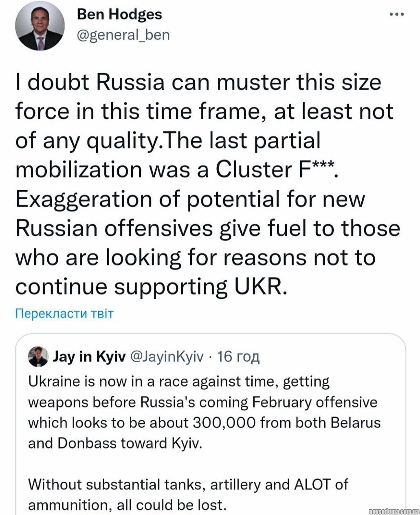This screenshot has width=420, height=515.
Task: Click the Ben Hodges display name
Action: (x=119, y=15)
